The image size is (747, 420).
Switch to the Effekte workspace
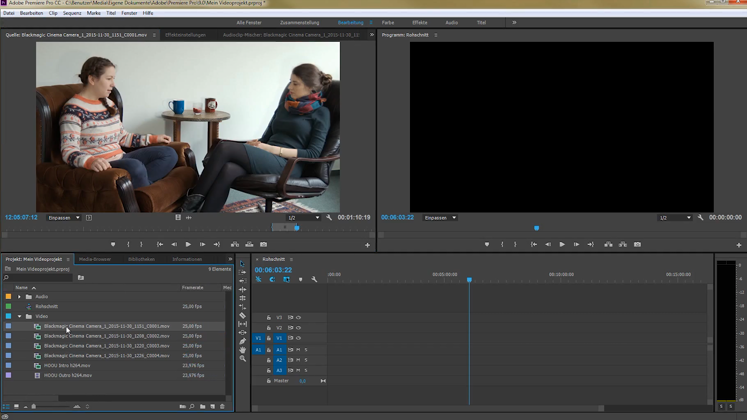tap(419, 21)
